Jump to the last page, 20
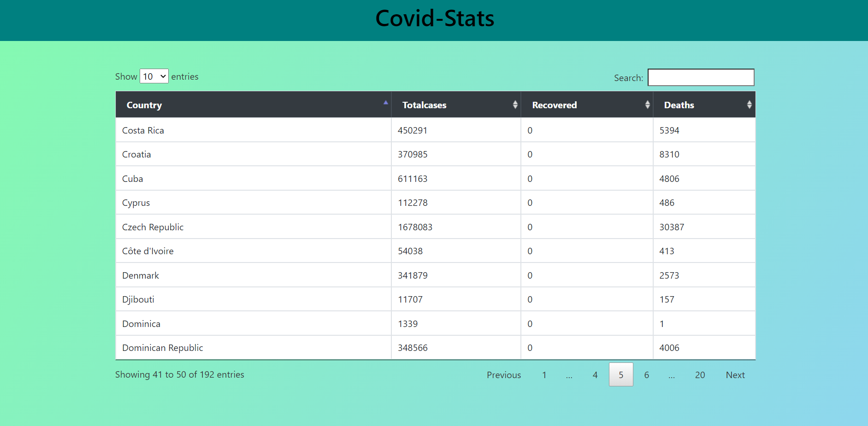The width and height of the screenshot is (868, 426). tap(700, 374)
